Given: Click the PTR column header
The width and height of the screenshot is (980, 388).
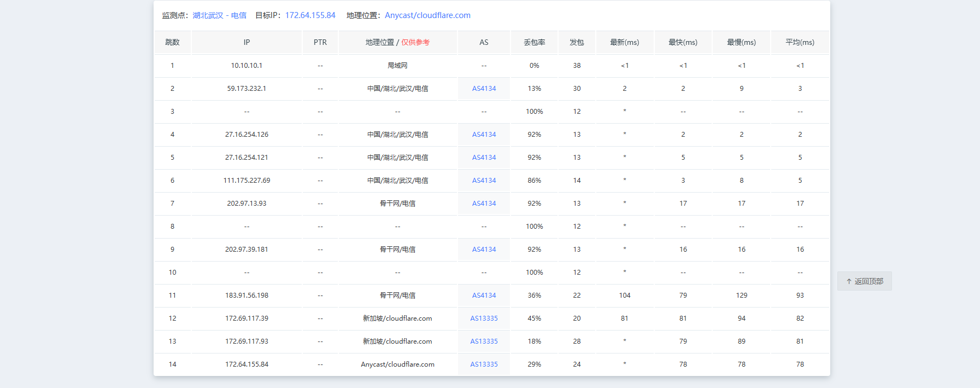Looking at the screenshot, I should point(320,42).
